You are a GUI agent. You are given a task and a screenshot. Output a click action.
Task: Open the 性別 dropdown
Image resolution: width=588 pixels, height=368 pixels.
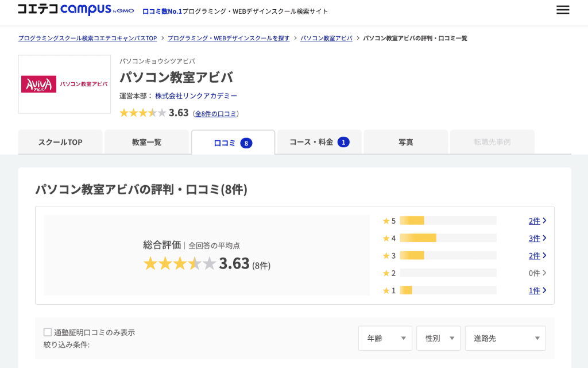(438, 338)
